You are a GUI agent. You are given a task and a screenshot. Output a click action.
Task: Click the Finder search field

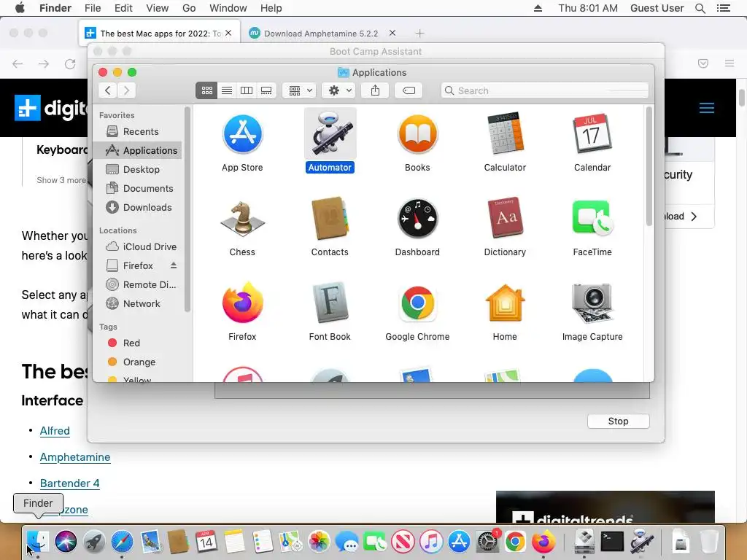click(544, 90)
